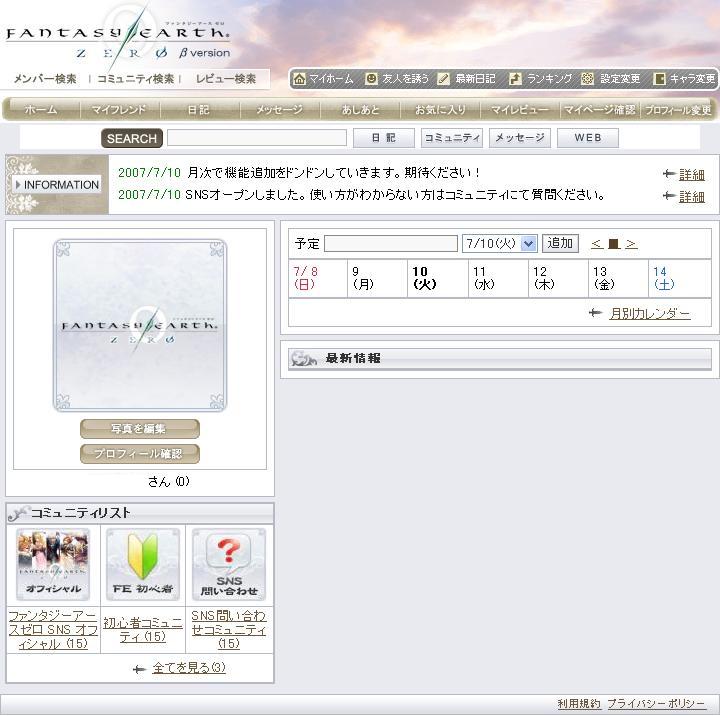Viewport: 720px width, 716px height.
Task: Open 最新日記 with the pencil icon
Action: [443, 79]
